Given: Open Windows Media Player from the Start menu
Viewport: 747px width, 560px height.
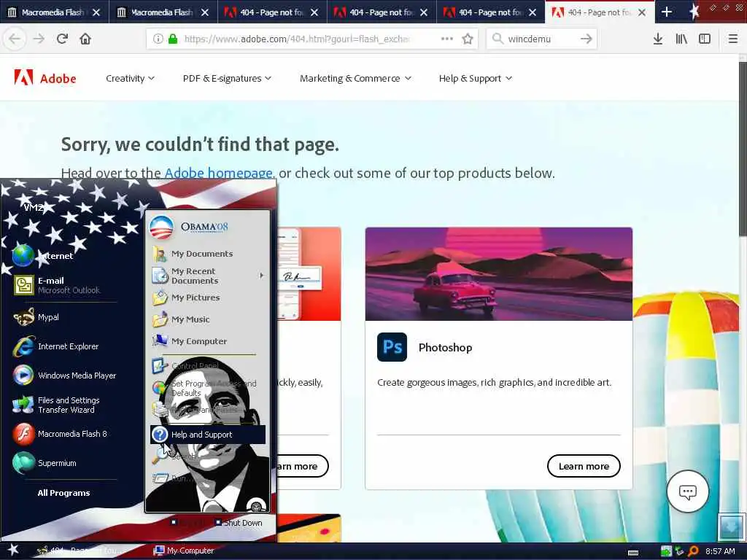Looking at the screenshot, I should click(65, 376).
